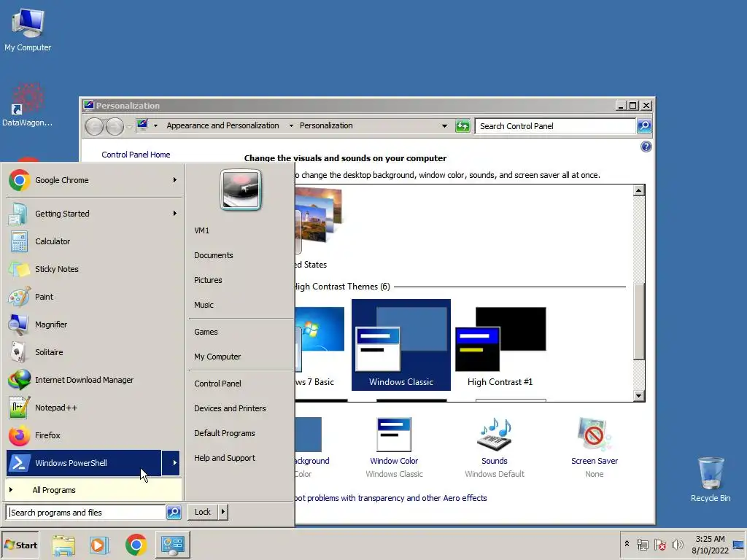Launch Windows PowerShell
747x560 pixels.
[84, 463]
